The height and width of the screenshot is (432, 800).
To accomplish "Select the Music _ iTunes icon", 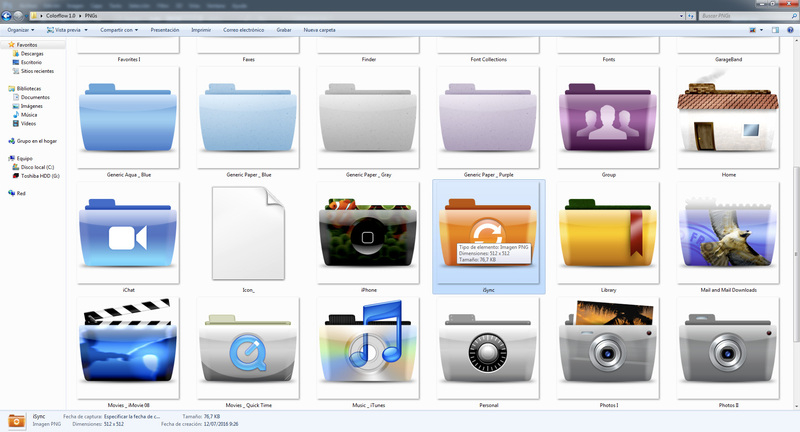I will (x=368, y=341).
